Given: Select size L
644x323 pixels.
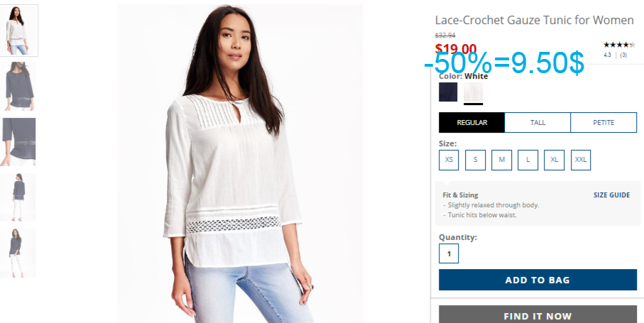Looking at the screenshot, I should click(x=528, y=160).
